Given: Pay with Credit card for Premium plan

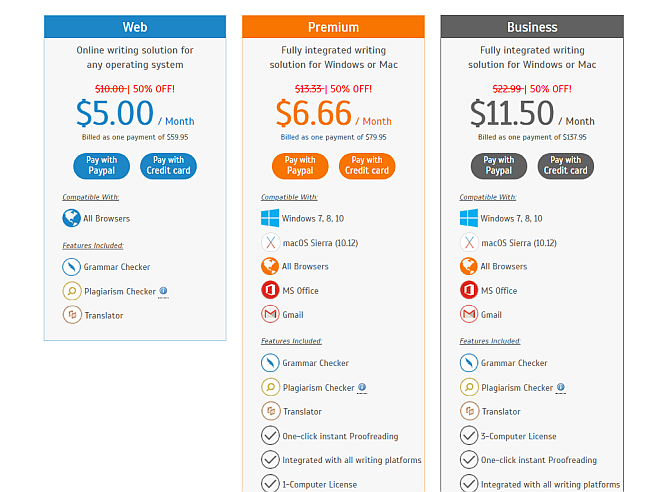Looking at the screenshot, I should click(x=367, y=165).
